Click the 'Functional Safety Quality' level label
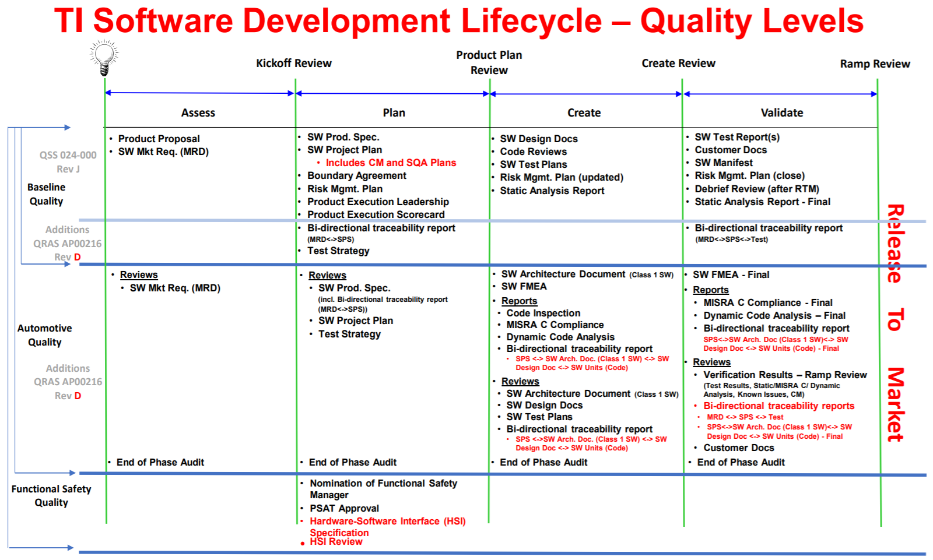 tap(51, 495)
